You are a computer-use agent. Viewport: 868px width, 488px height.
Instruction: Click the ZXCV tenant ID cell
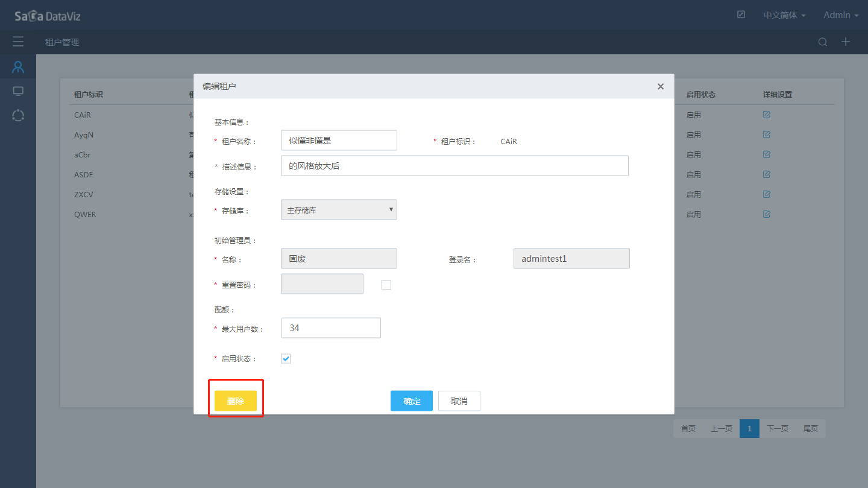point(84,194)
